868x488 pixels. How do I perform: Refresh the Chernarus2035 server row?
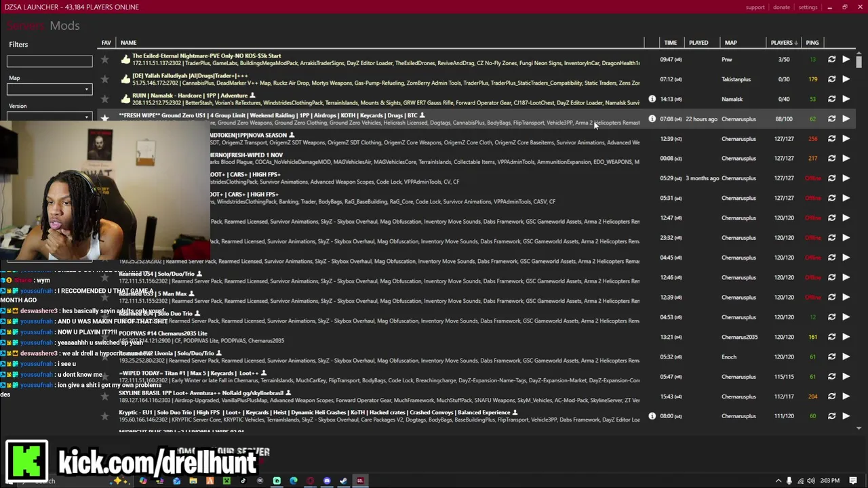[831, 337]
